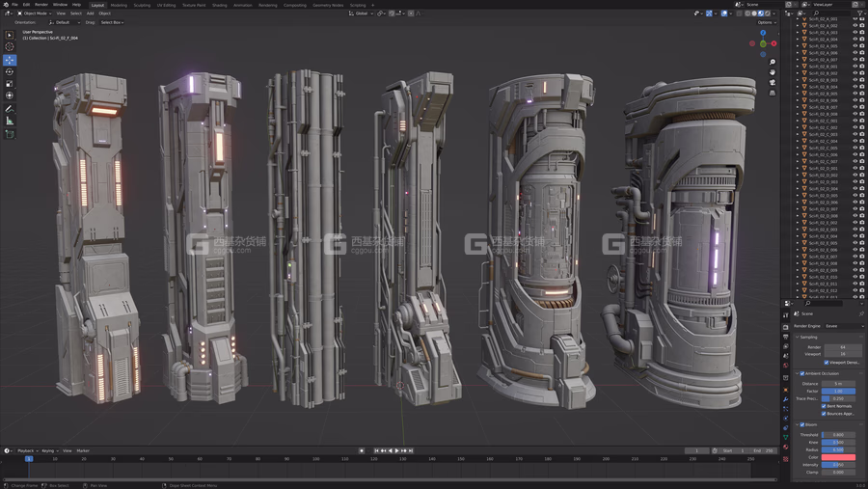The width and height of the screenshot is (868, 489).
Task: Open the Object Data green triangle tab
Action: click(785, 438)
